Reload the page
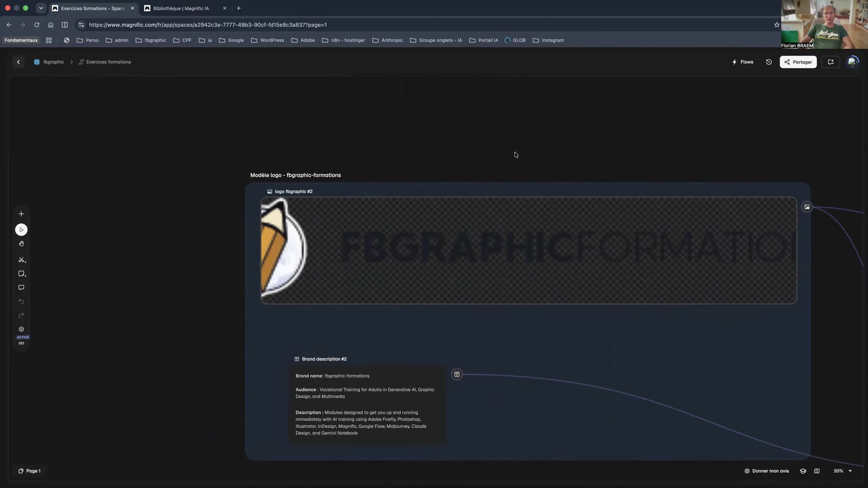Image resolution: width=868 pixels, height=488 pixels. coord(37,25)
